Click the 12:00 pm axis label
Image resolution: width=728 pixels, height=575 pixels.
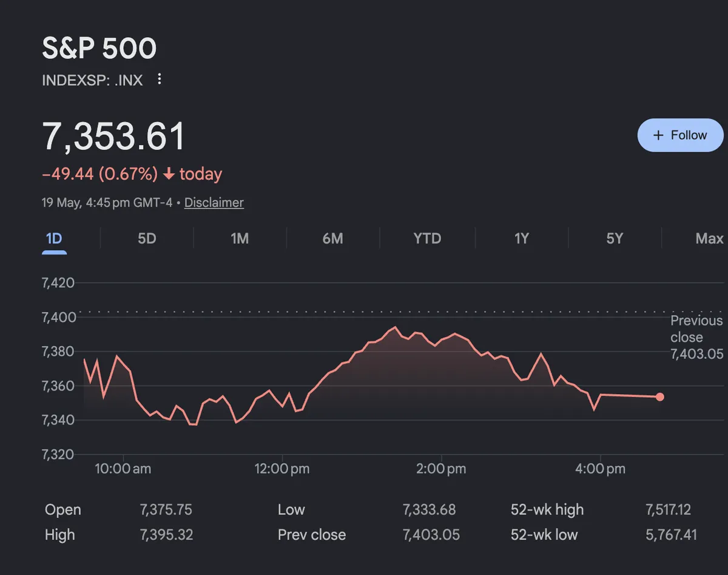tap(282, 469)
